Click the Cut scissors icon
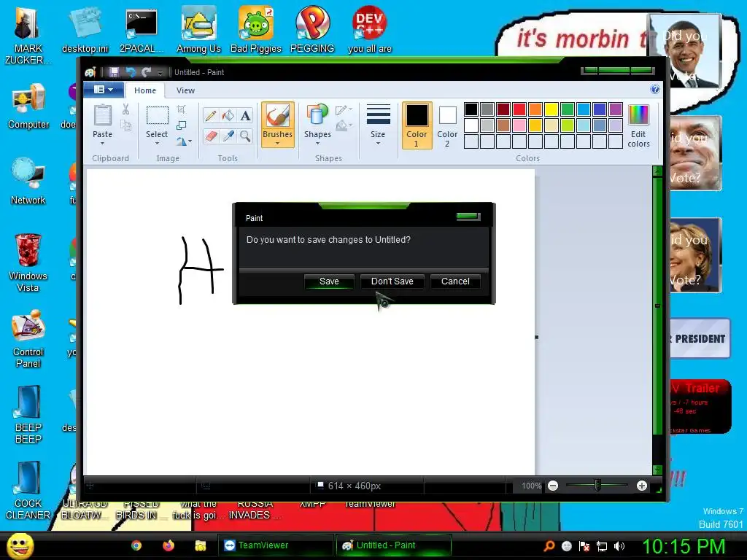The height and width of the screenshot is (560, 747). (x=125, y=109)
